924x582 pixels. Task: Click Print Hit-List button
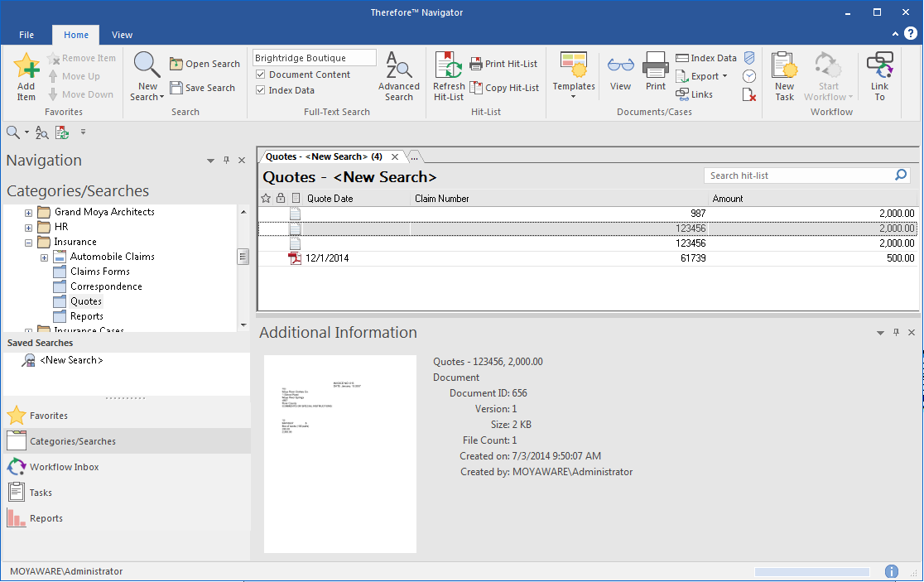[503, 64]
